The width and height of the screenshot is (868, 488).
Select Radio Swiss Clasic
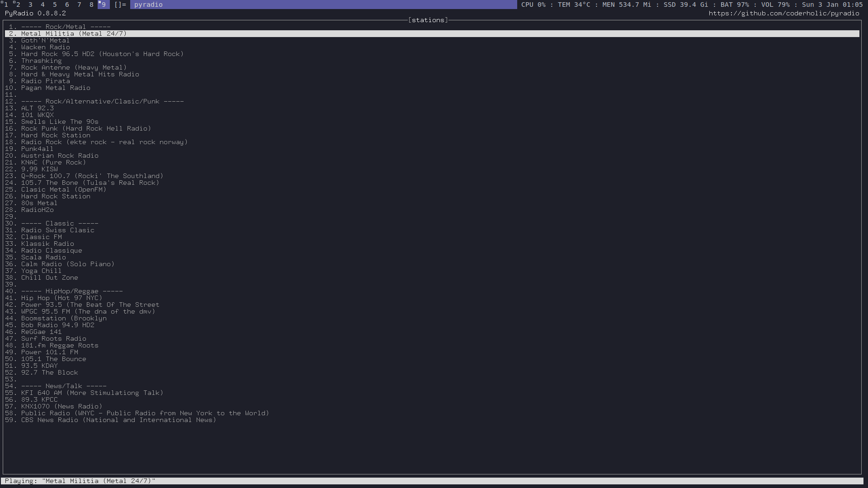click(57, 230)
